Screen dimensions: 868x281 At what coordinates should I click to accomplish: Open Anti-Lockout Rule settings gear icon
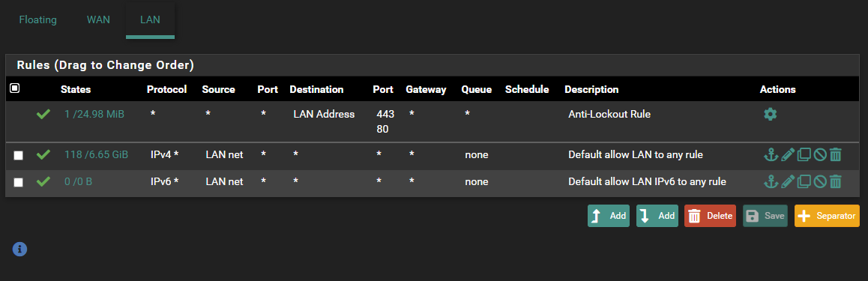pyautogui.click(x=770, y=115)
